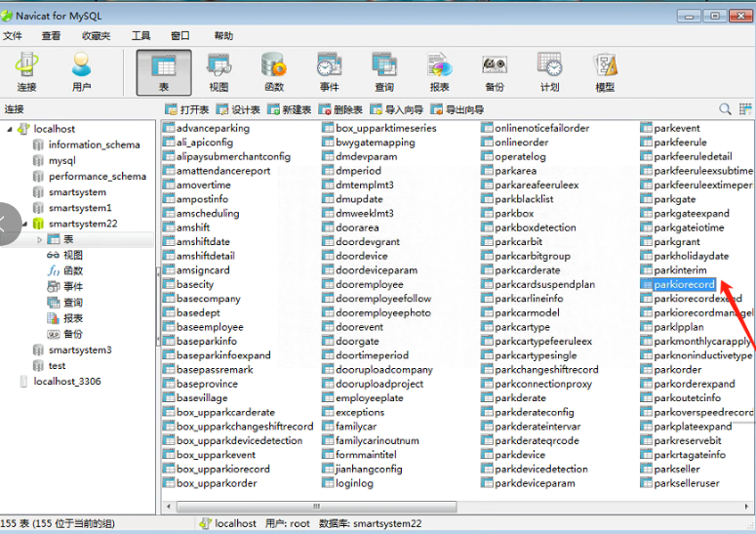The height and width of the screenshot is (534, 756).
Task: Open the 查询 (Query) toolbar icon
Action: [x=384, y=72]
